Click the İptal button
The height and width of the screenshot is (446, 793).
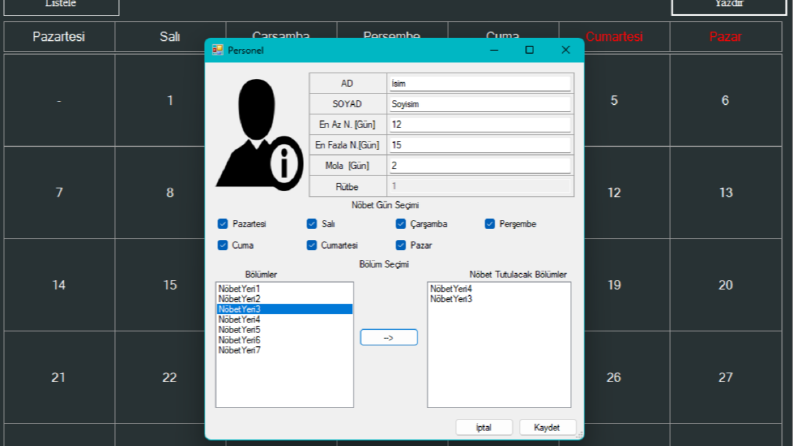coord(484,427)
